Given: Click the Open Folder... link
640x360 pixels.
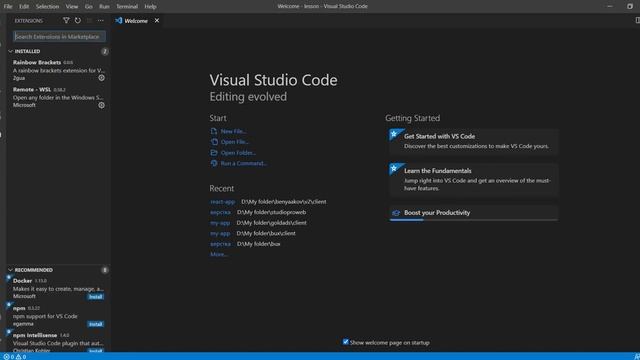Looking at the screenshot, I should coord(238,152).
